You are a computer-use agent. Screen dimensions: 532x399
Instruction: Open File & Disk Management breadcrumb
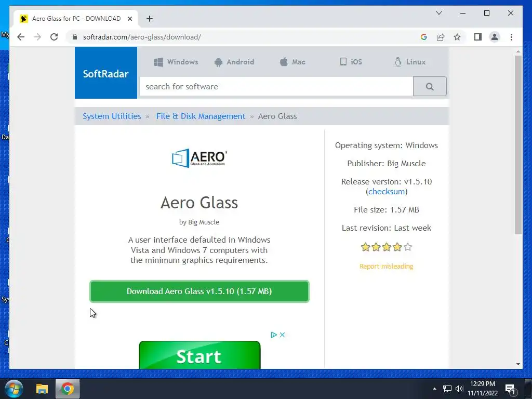click(201, 116)
